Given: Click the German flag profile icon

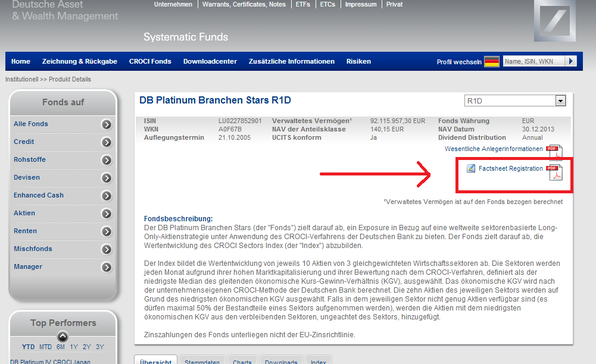Looking at the screenshot, I should click(x=491, y=61).
